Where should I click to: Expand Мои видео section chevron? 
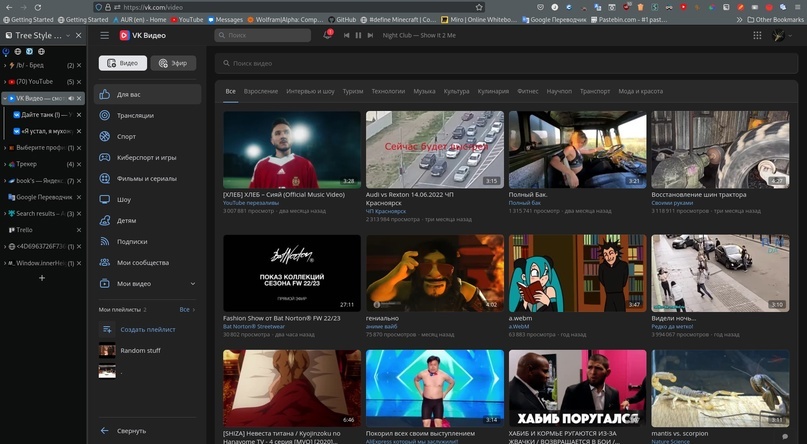pyautogui.click(x=192, y=284)
